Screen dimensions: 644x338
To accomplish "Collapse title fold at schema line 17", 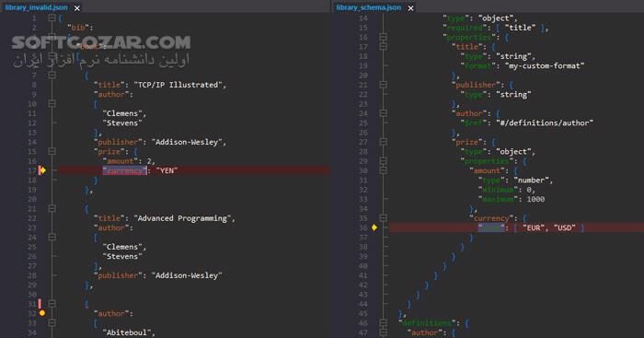I will (383, 46).
